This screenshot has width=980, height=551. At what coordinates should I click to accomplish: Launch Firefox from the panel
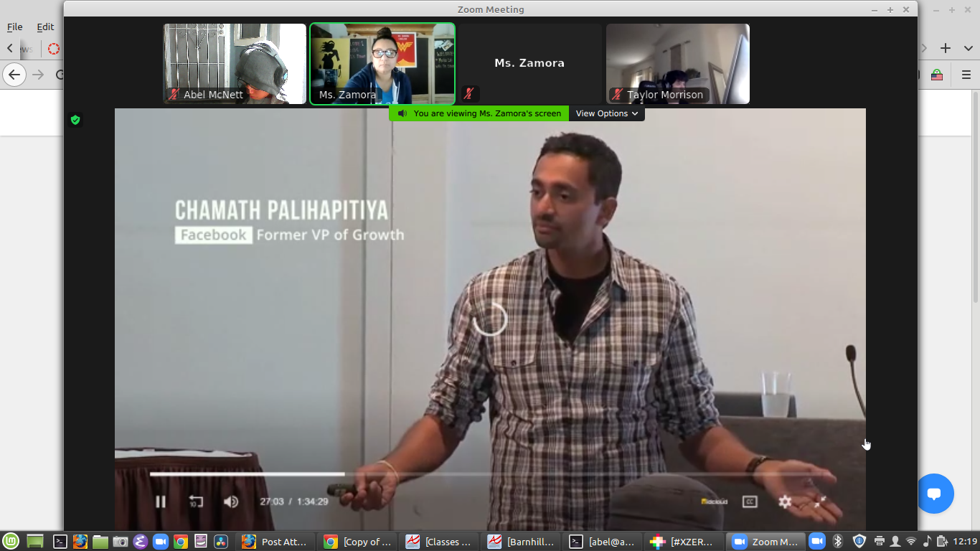tap(80, 542)
